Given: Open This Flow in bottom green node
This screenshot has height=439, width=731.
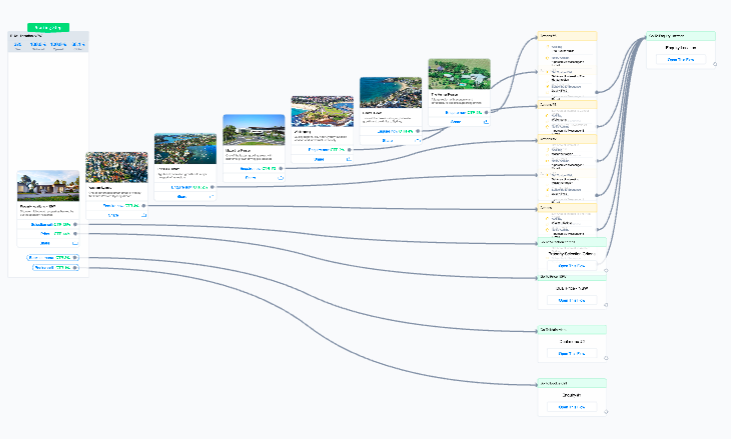Looking at the screenshot, I should (572, 407).
